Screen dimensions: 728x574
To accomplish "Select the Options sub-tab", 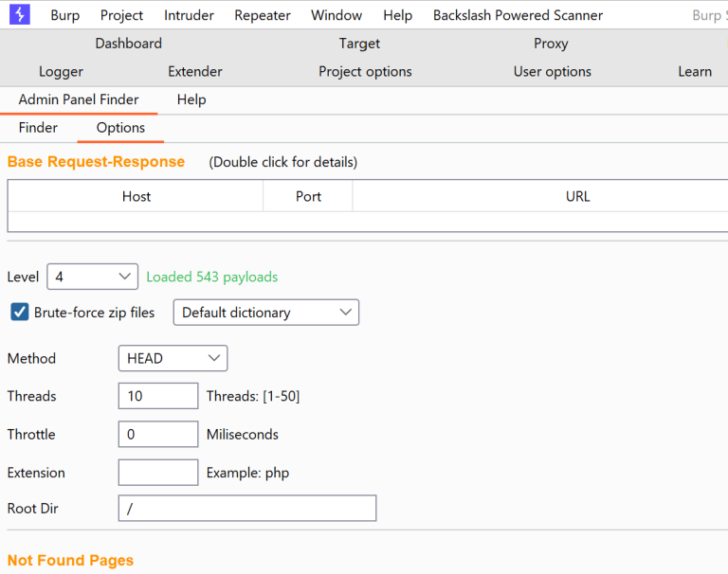I will pyautogui.click(x=120, y=128).
